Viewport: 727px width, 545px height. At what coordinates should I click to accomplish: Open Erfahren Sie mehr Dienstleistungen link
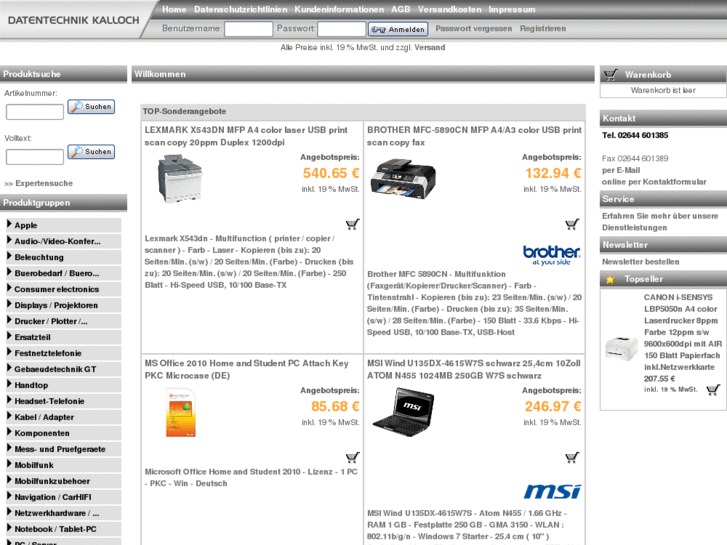coord(660,222)
